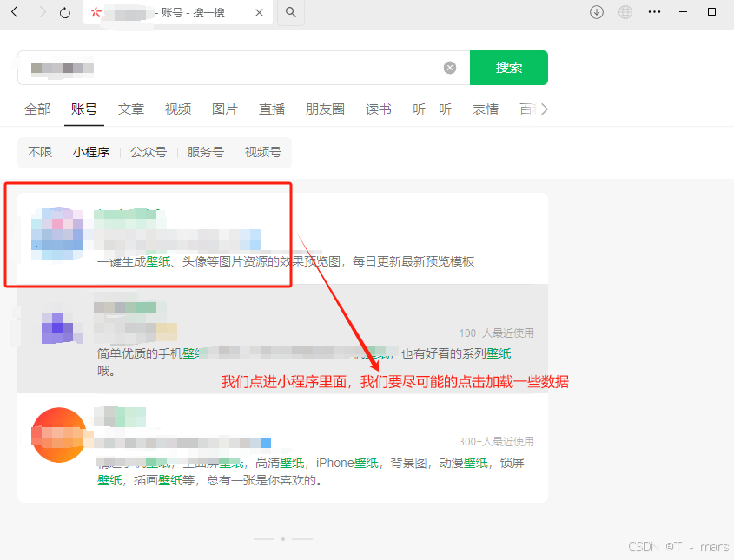Close the 搜一搜 tab
This screenshot has height=560, width=734.
(259, 13)
